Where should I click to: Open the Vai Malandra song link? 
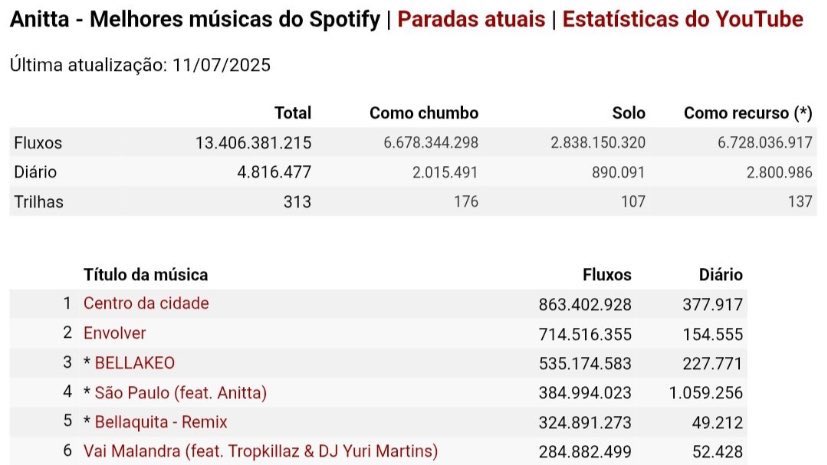pyautogui.click(x=261, y=451)
